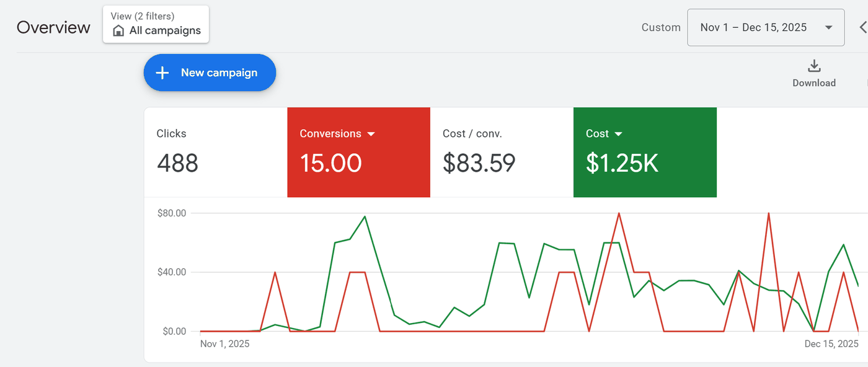Click the New campaign button
Viewport: 868px width, 367px height.
(x=210, y=73)
